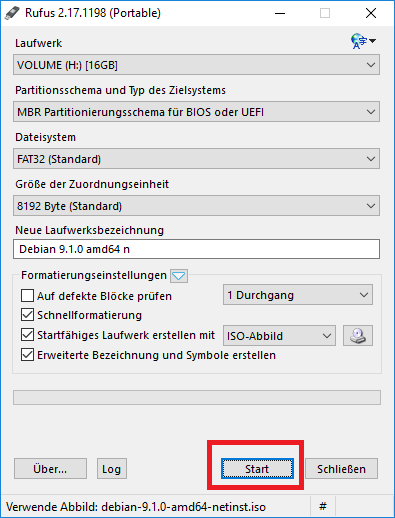Uncheck the Schnellformatierung checkbox
The width and height of the screenshot is (395, 518).
27,315
